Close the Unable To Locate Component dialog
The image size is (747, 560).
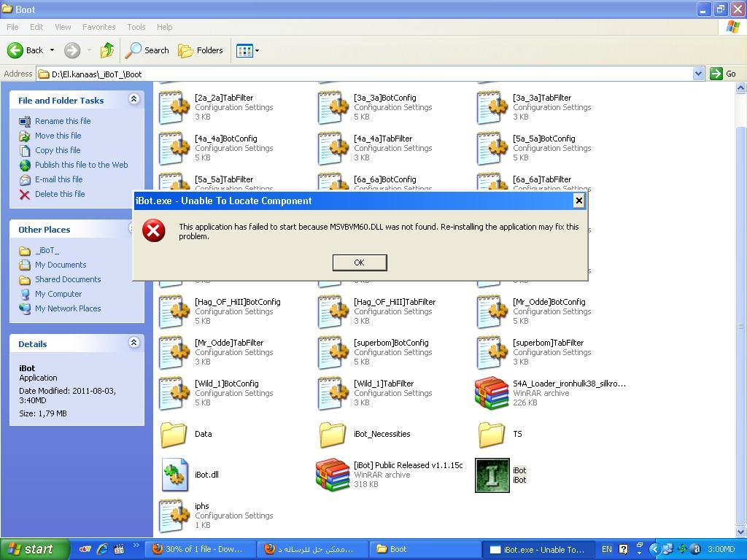[x=578, y=201]
